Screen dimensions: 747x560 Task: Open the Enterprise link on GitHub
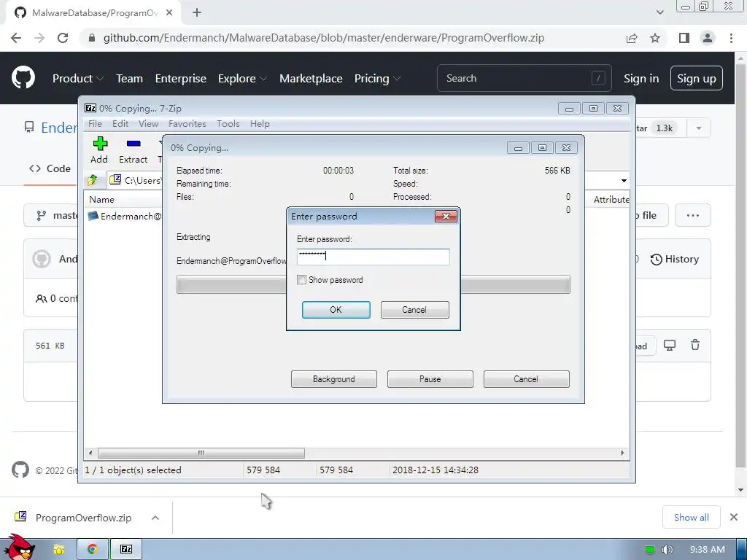tap(181, 78)
